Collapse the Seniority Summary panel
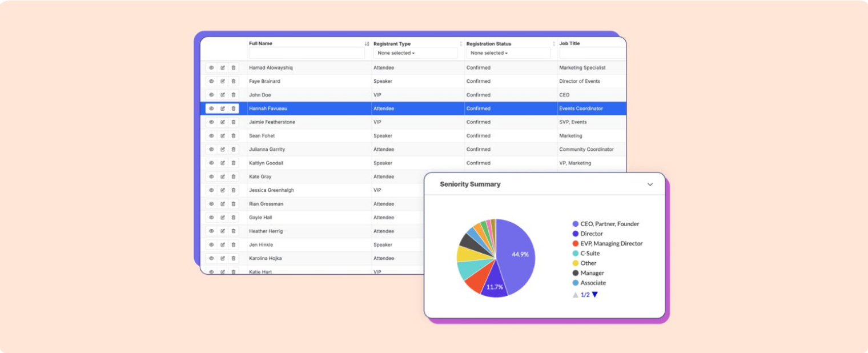The height and width of the screenshot is (353, 868). click(650, 184)
